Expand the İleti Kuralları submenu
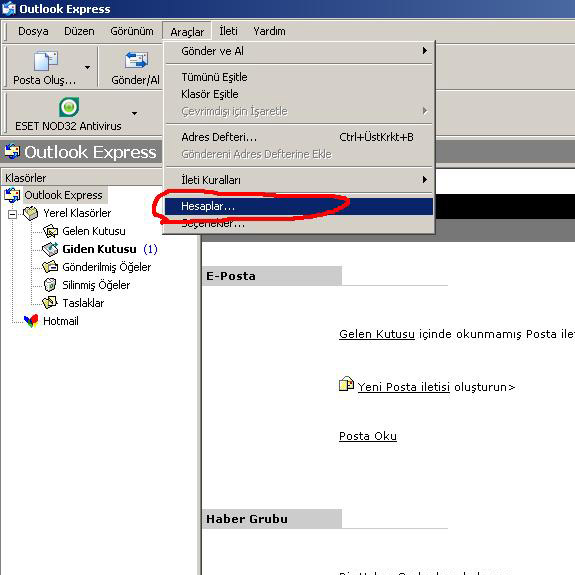 click(x=299, y=180)
